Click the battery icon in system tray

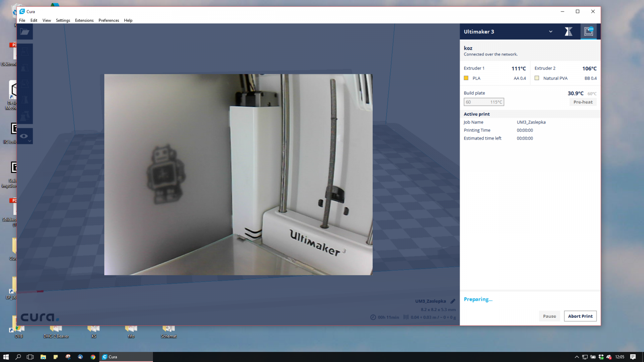(593, 357)
